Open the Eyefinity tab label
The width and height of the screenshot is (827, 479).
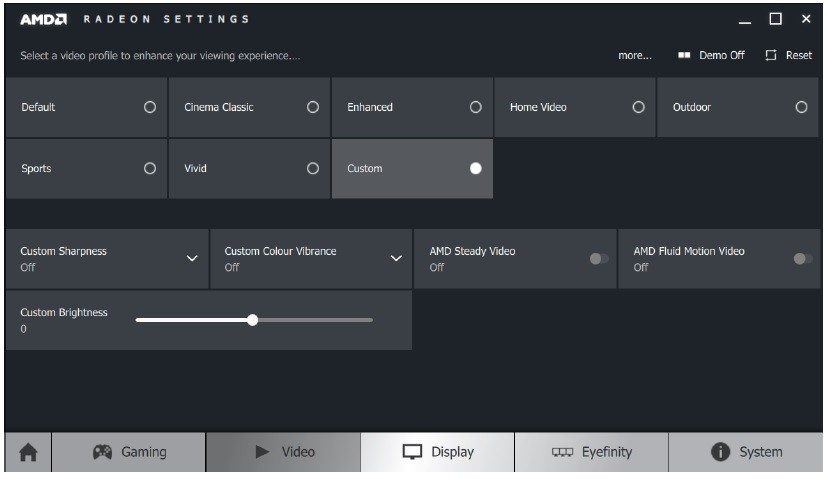607,452
